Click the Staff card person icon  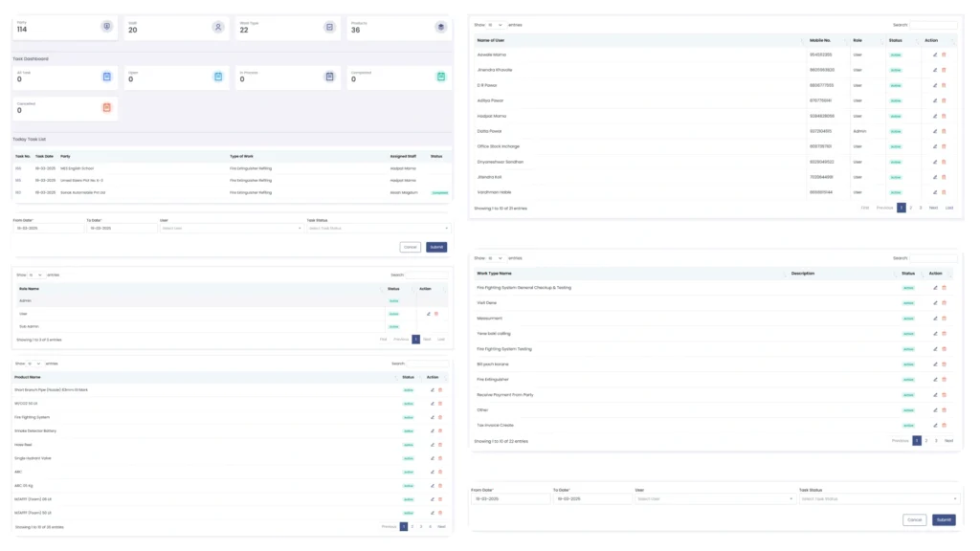(x=218, y=27)
